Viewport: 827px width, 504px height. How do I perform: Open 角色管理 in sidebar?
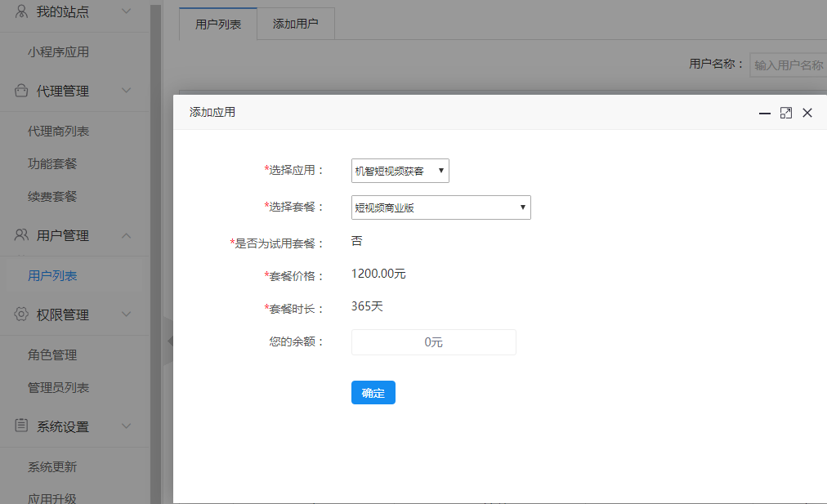[x=52, y=355]
